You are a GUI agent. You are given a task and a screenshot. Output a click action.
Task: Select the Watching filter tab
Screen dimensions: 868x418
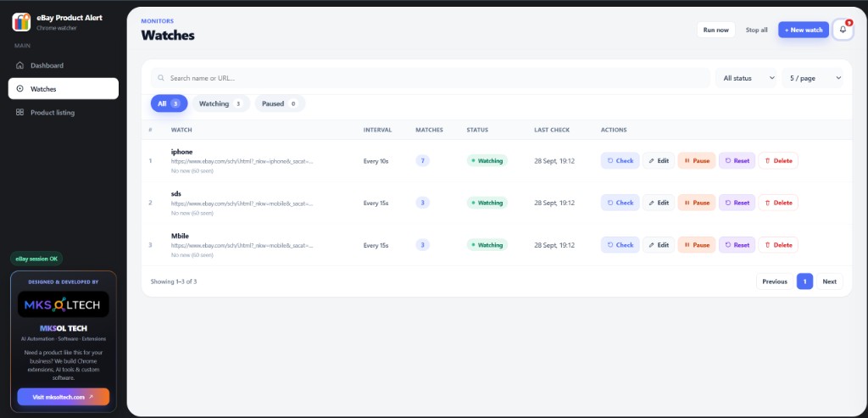(221, 103)
